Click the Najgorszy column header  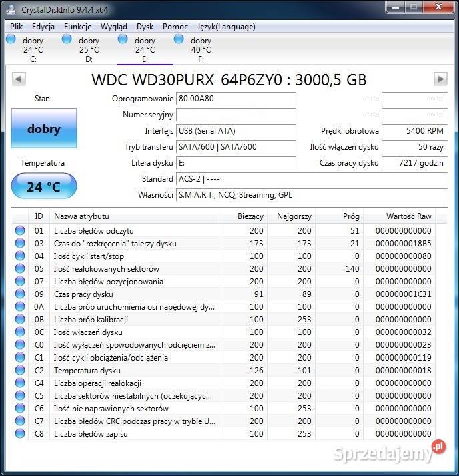point(292,216)
